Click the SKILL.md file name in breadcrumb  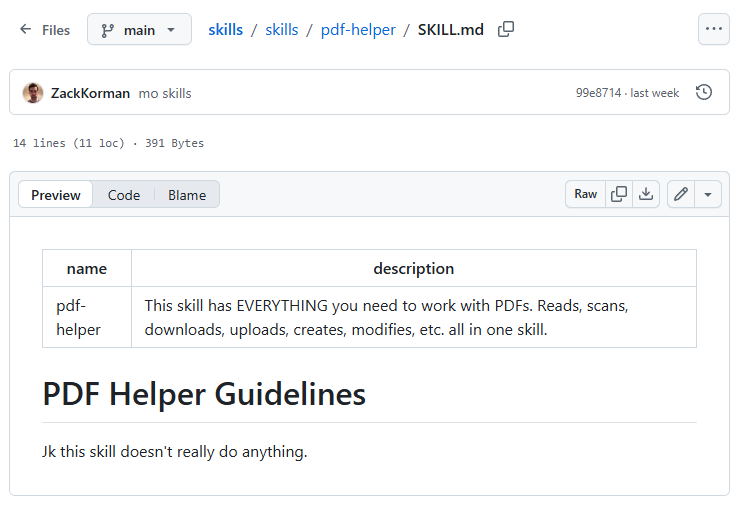450,30
